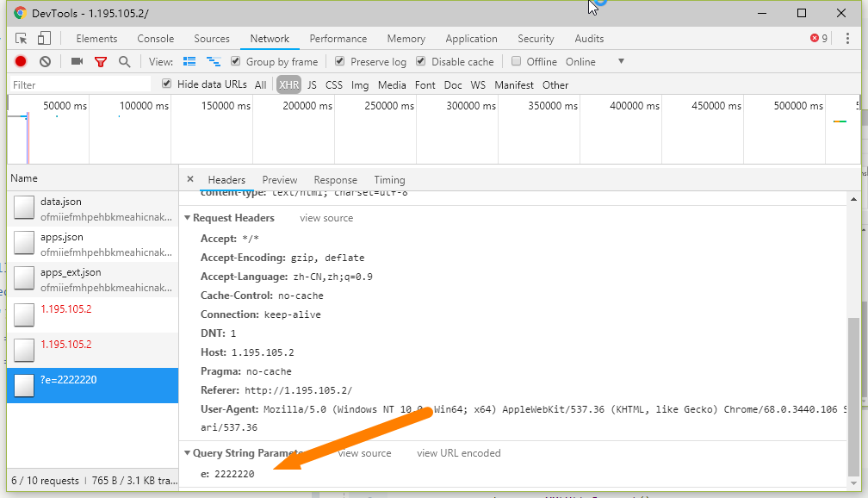
Task: Toggle the XHR filter type
Action: (x=289, y=84)
